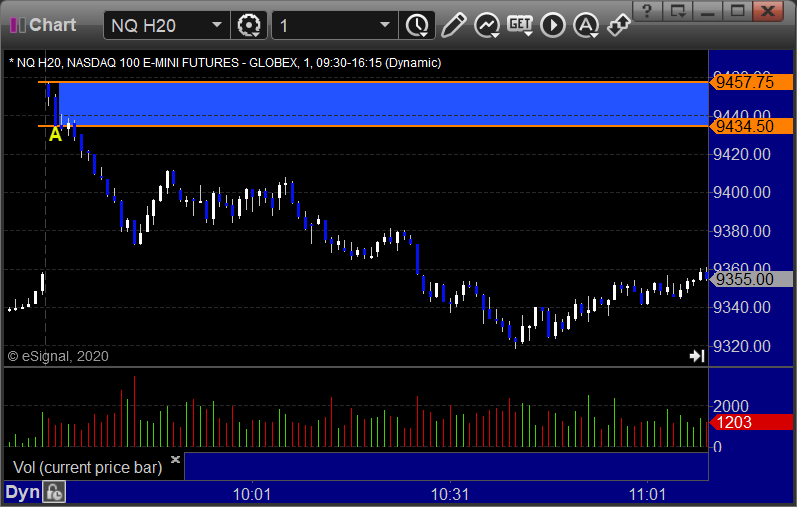Screen dimensions: 797x507
Task: Toggle the Dyn dynamic mode label
Action: coord(22,492)
